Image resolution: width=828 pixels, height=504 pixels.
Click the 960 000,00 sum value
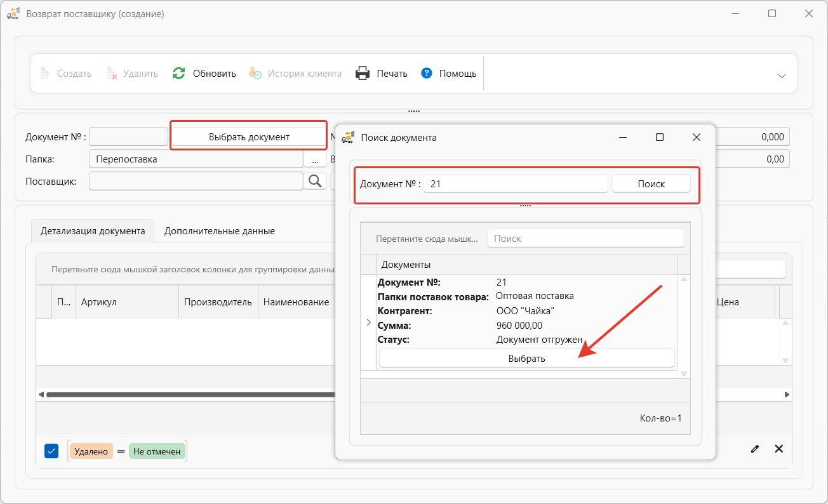coord(519,326)
